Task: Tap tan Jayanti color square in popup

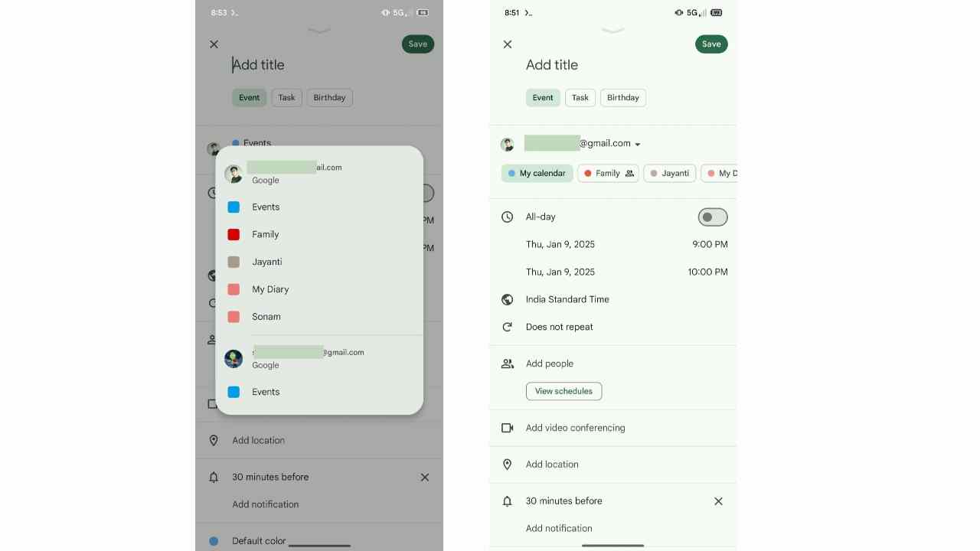Action: point(234,262)
